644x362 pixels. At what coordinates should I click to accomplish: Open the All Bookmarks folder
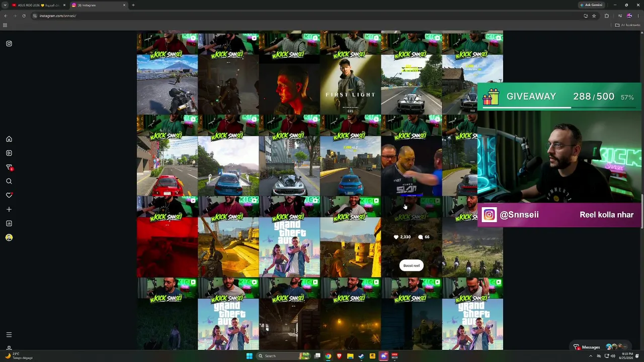[627, 25]
